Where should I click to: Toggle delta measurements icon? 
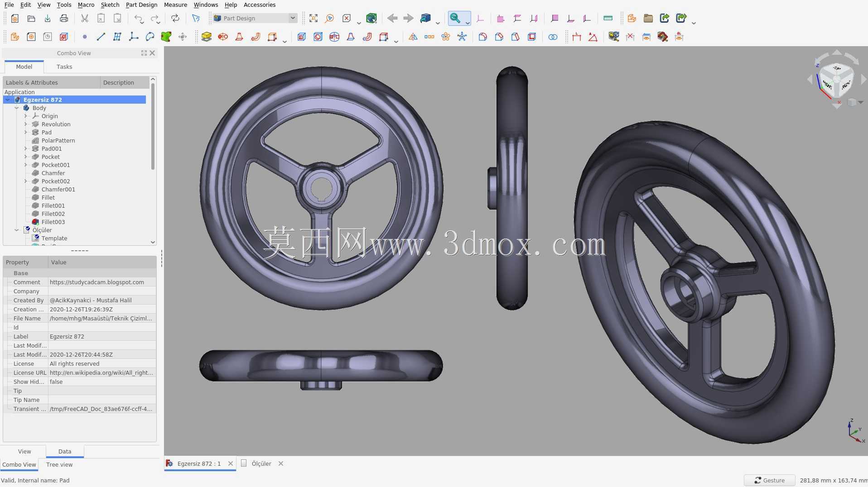click(x=679, y=37)
